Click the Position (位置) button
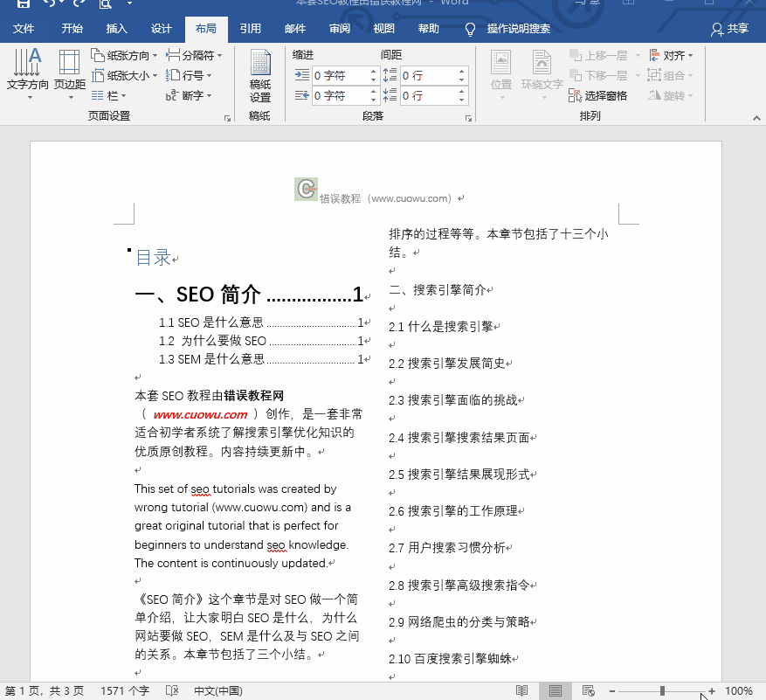This screenshot has height=700, width=766. click(501, 74)
